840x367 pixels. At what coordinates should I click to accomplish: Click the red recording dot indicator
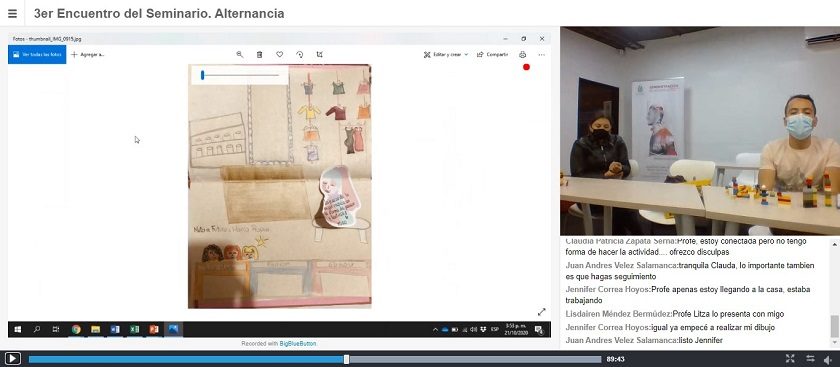(x=526, y=67)
